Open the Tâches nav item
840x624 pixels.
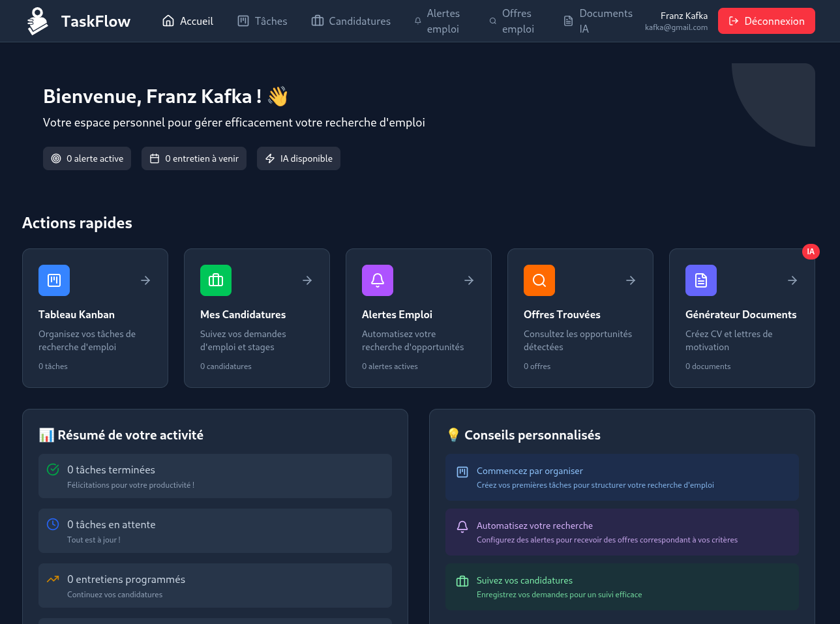tap(262, 21)
